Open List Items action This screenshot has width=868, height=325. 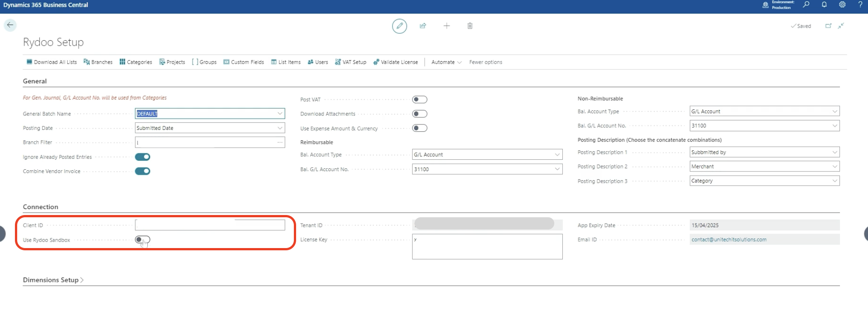point(286,62)
